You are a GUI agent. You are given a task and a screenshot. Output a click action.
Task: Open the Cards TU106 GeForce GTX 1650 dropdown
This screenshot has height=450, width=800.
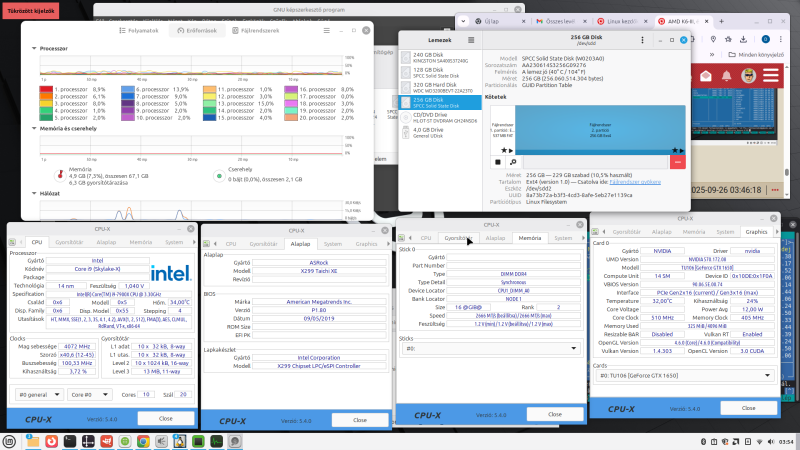coord(684,376)
